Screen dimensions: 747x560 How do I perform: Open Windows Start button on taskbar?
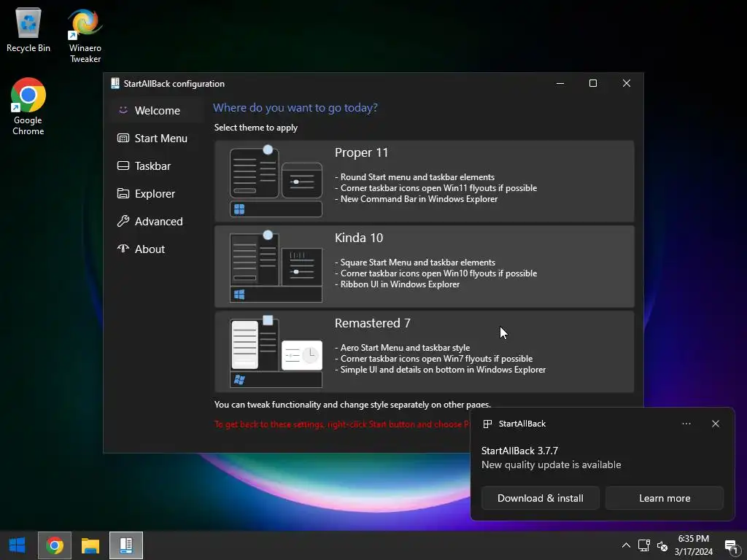click(18, 545)
